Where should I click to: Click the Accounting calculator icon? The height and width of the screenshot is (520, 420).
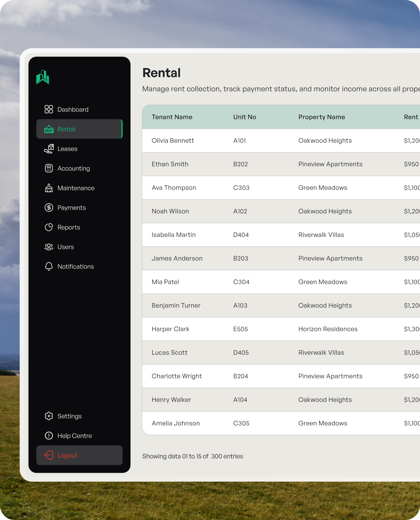(x=49, y=168)
